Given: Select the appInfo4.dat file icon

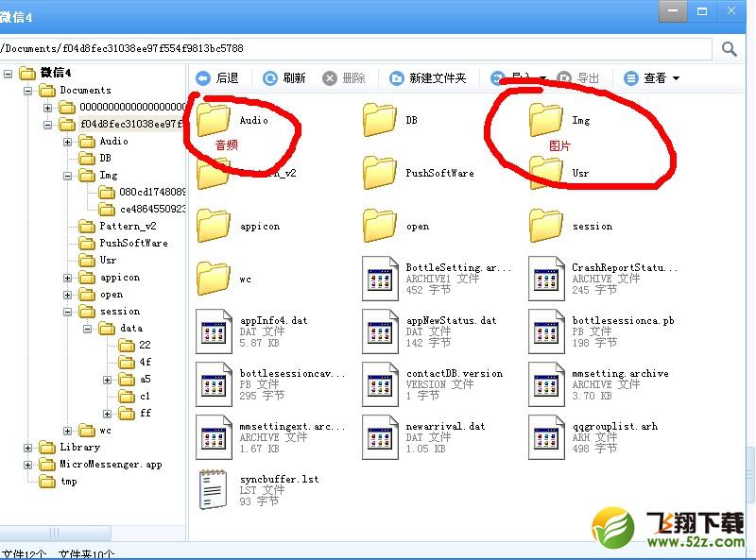Looking at the screenshot, I should pos(214,331).
